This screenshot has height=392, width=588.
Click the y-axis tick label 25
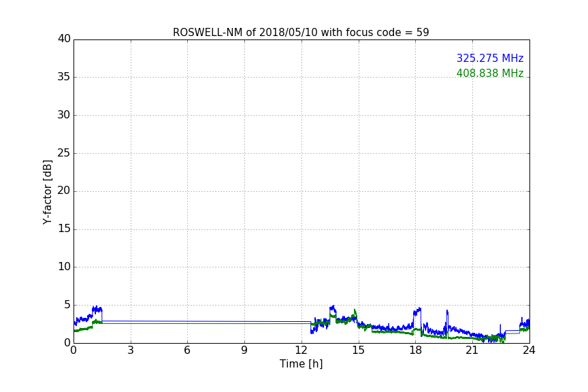[x=64, y=152]
